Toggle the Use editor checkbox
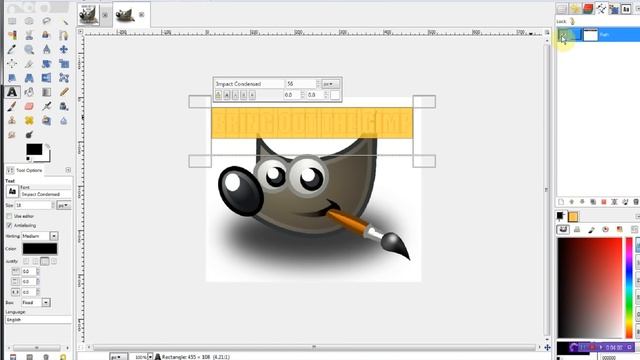640x360 pixels. tap(9, 216)
